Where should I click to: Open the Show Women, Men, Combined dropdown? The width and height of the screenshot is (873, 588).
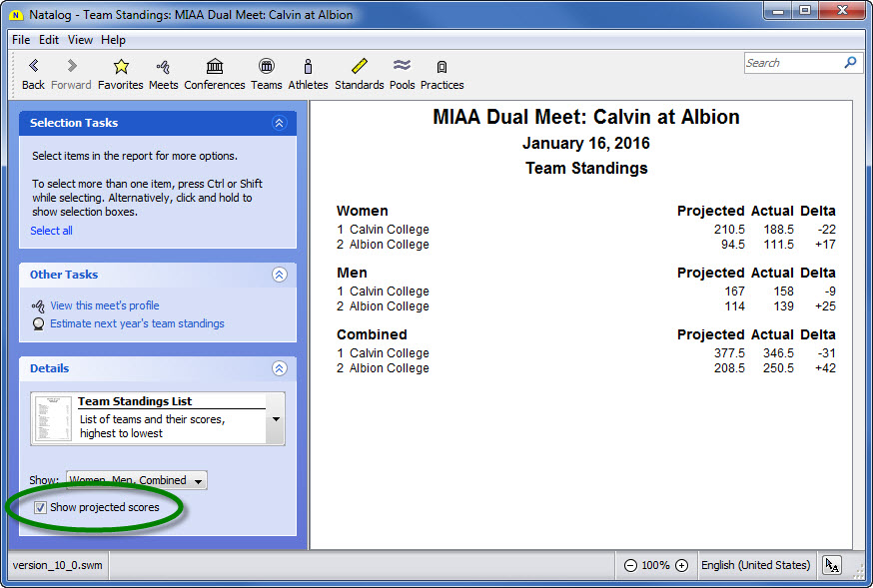coord(137,481)
